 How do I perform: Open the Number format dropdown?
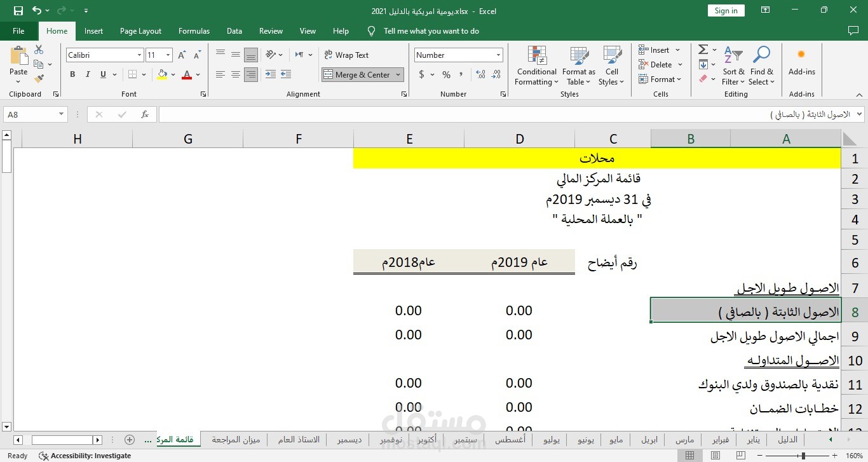pos(498,55)
